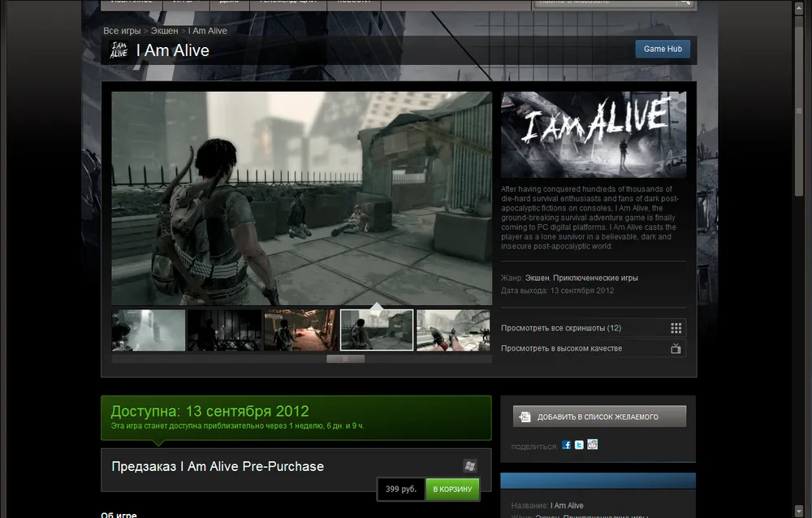This screenshot has width=812, height=518.
Task: Open the Экшен breadcrumb link
Action: [165, 31]
